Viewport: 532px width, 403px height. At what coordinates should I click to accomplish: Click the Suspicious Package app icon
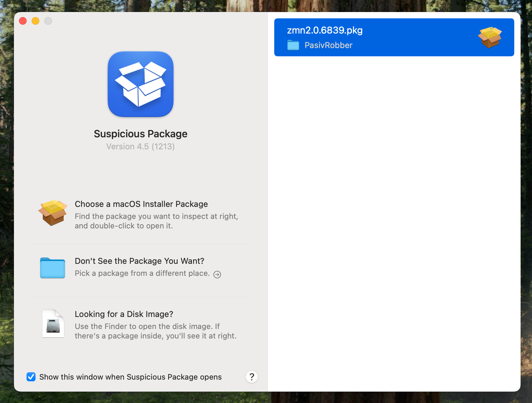[141, 84]
